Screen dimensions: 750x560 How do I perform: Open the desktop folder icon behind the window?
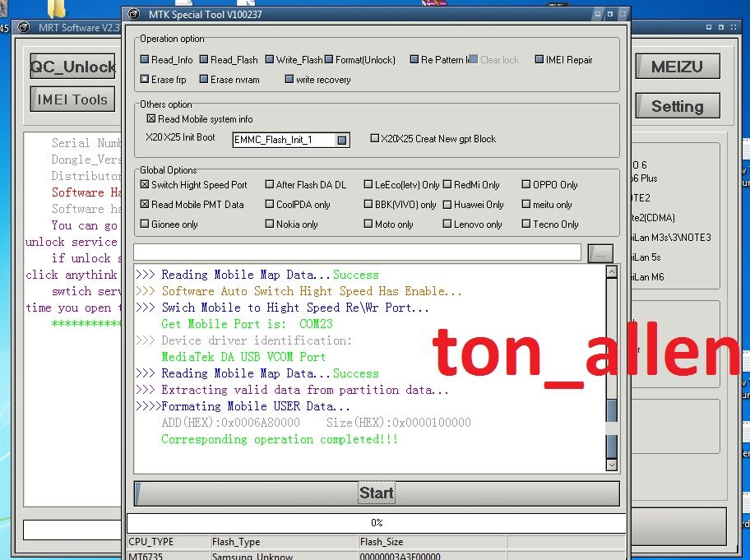(58, 8)
